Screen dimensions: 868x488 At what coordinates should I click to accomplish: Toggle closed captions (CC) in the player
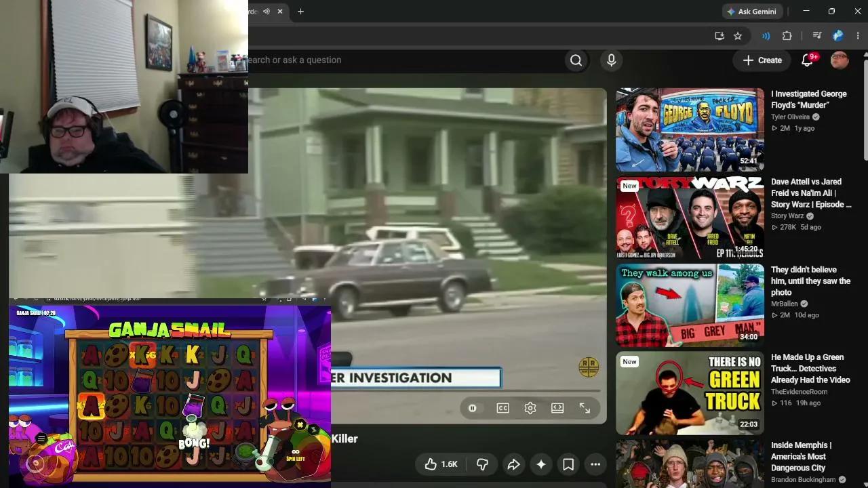[x=502, y=408]
